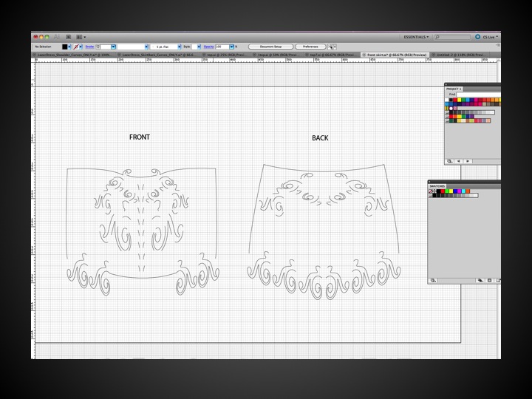The image size is (532, 399).
Task: Click the Preferences button
Action: pos(310,47)
